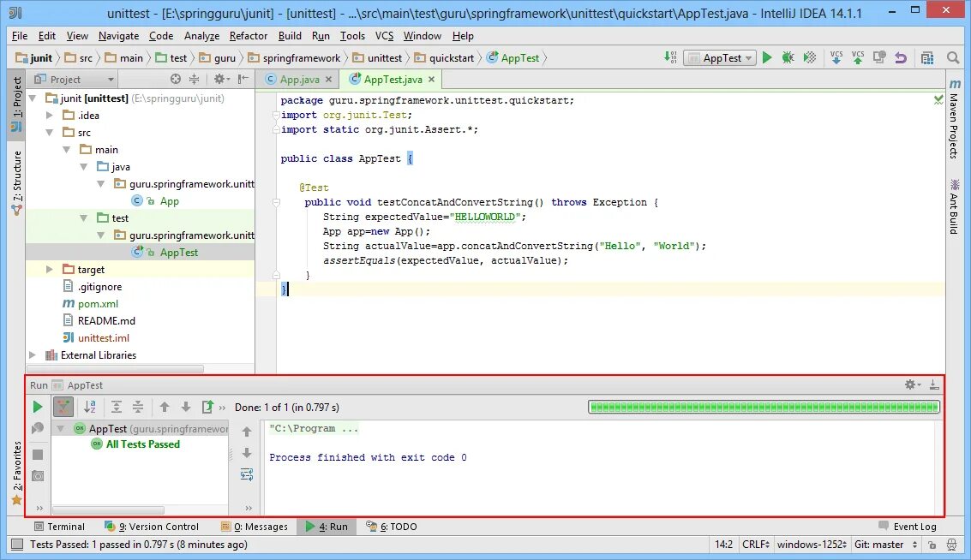Image resolution: width=971 pixels, height=560 pixels.
Task: Open the Terminal tool window
Action: tap(59, 527)
